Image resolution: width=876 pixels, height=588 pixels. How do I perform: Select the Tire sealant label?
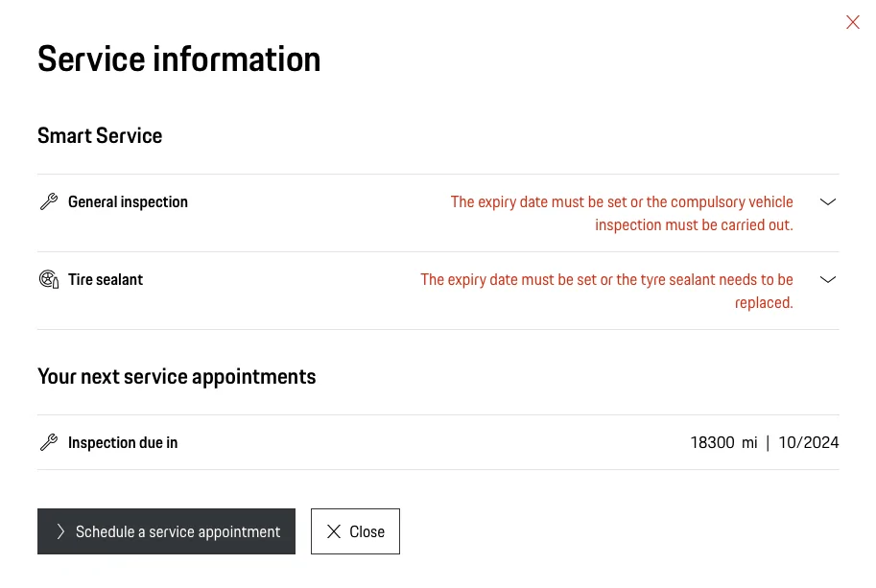pyautogui.click(x=106, y=280)
